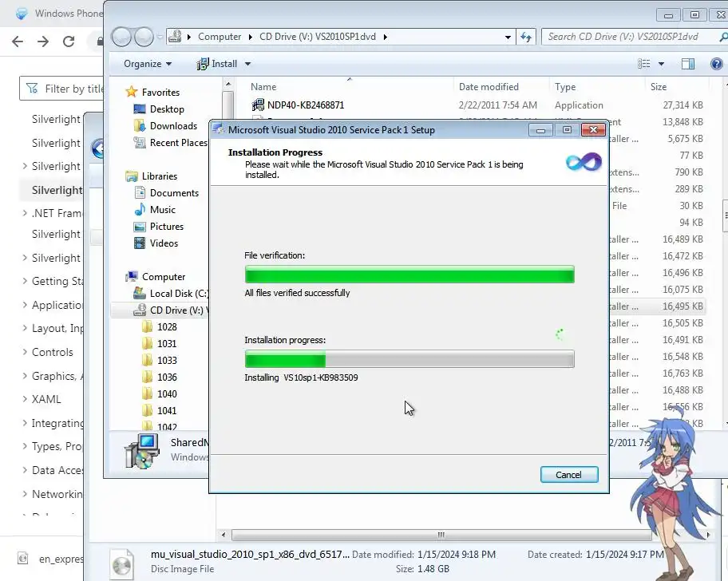Open the Networking topic in sidebar

click(x=57, y=494)
